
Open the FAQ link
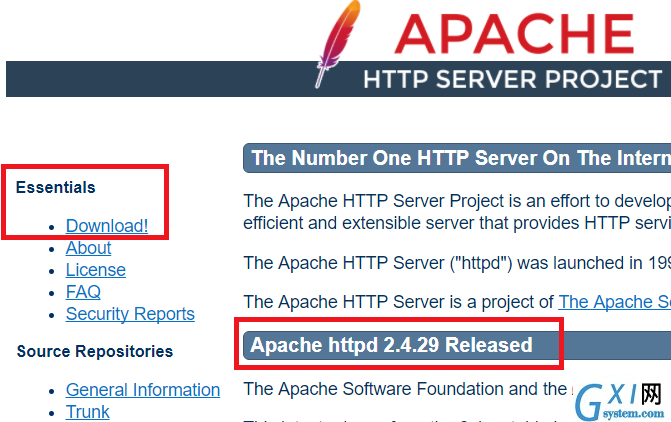(x=83, y=292)
